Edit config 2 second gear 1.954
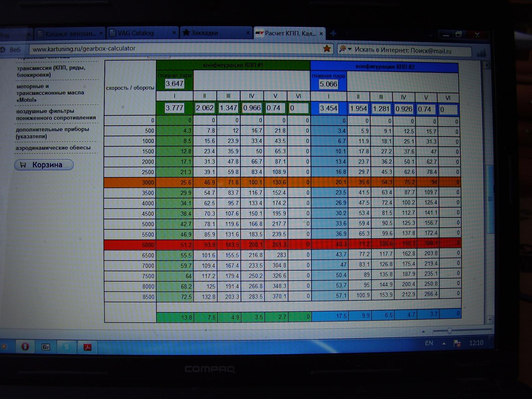 (x=358, y=108)
